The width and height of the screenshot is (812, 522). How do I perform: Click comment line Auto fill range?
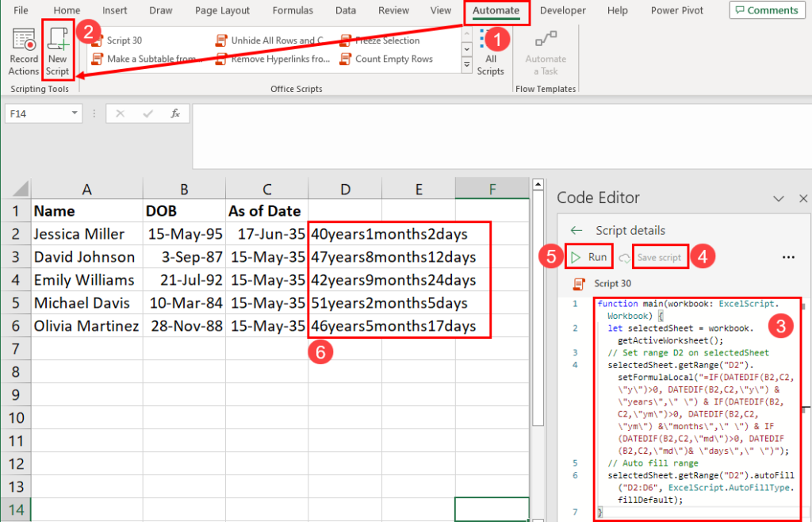(x=653, y=463)
